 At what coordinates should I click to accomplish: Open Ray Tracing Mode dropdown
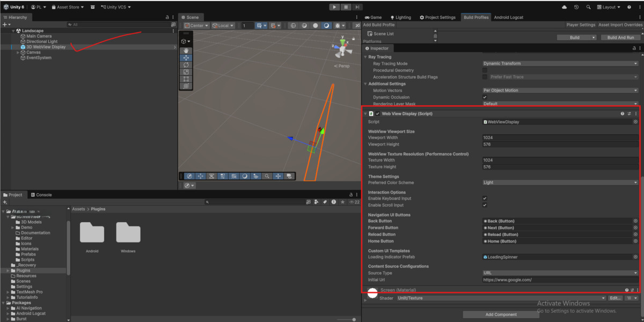coord(560,63)
